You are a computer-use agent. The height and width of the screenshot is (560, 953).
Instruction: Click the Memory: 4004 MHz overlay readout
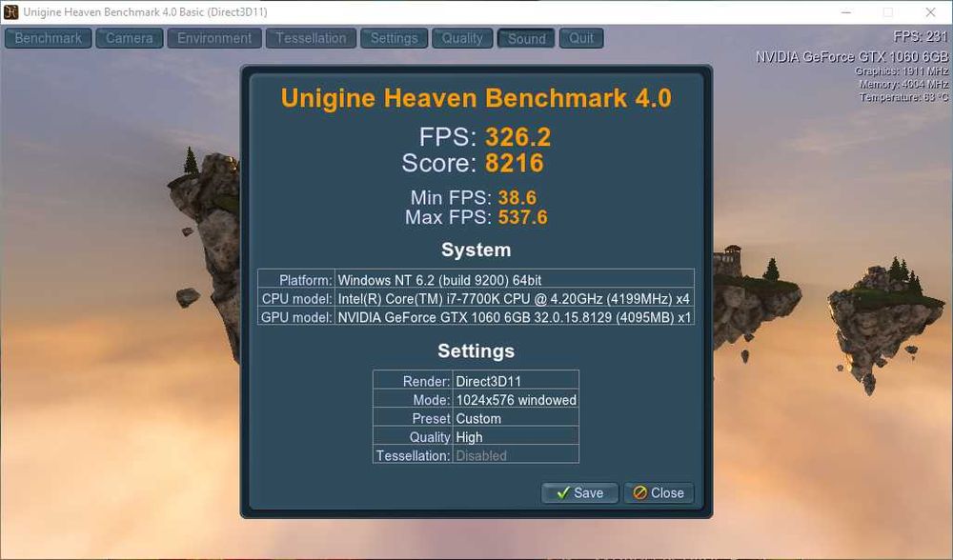(903, 84)
